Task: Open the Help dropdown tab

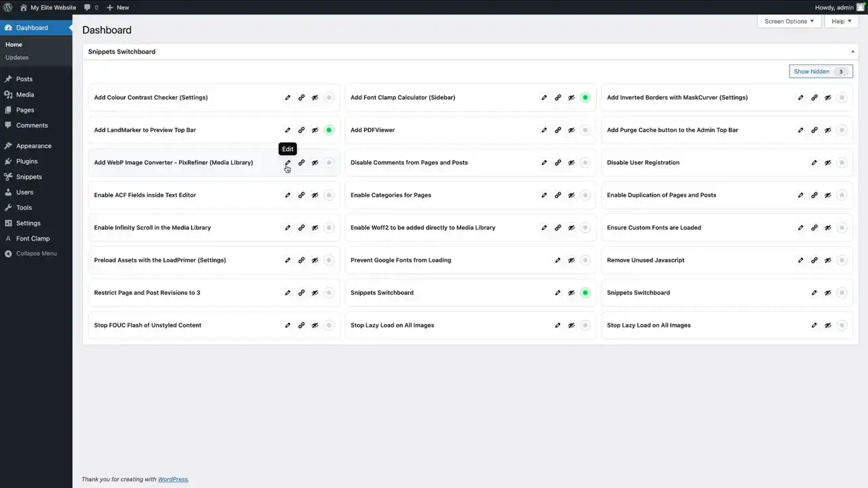Action: point(841,22)
